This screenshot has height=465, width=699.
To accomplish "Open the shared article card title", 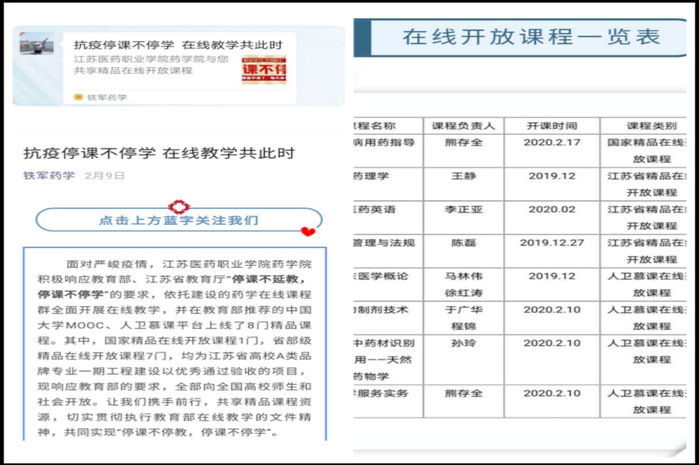I will pos(178,45).
